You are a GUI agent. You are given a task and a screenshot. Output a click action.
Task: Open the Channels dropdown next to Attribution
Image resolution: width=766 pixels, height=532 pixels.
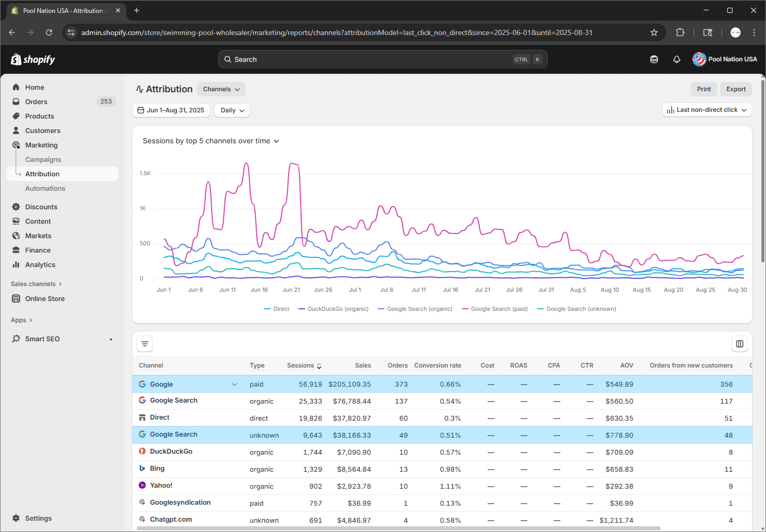point(221,89)
